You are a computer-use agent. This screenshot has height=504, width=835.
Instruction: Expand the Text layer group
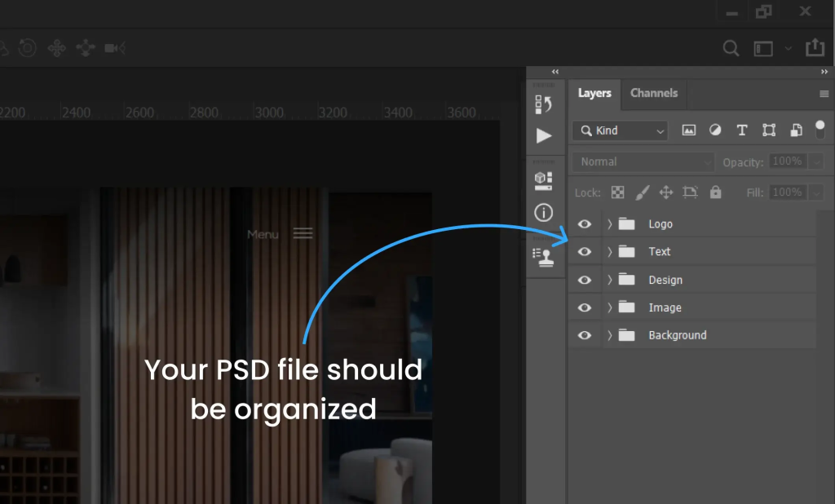tap(608, 251)
